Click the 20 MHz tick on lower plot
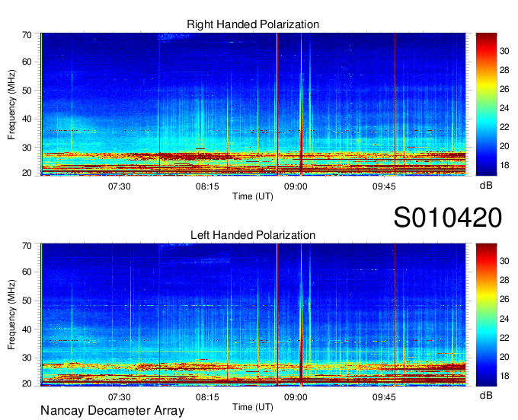The image size is (518, 420). (27, 383)
